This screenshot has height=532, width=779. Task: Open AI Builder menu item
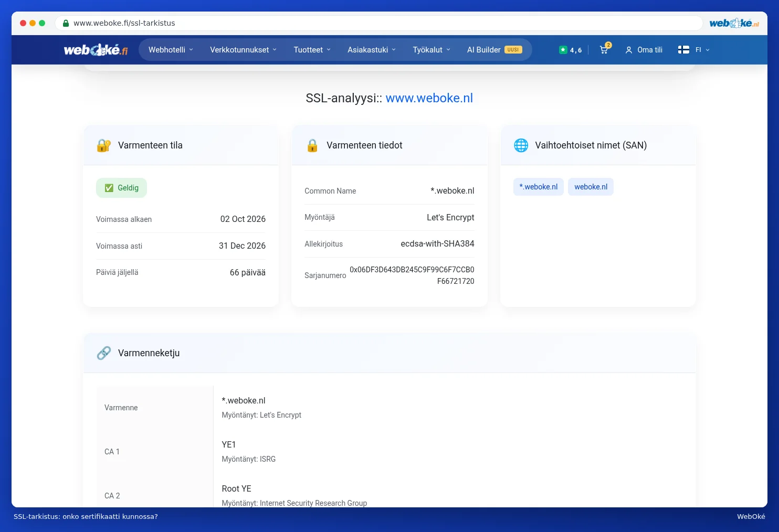(x=494, y=50)
